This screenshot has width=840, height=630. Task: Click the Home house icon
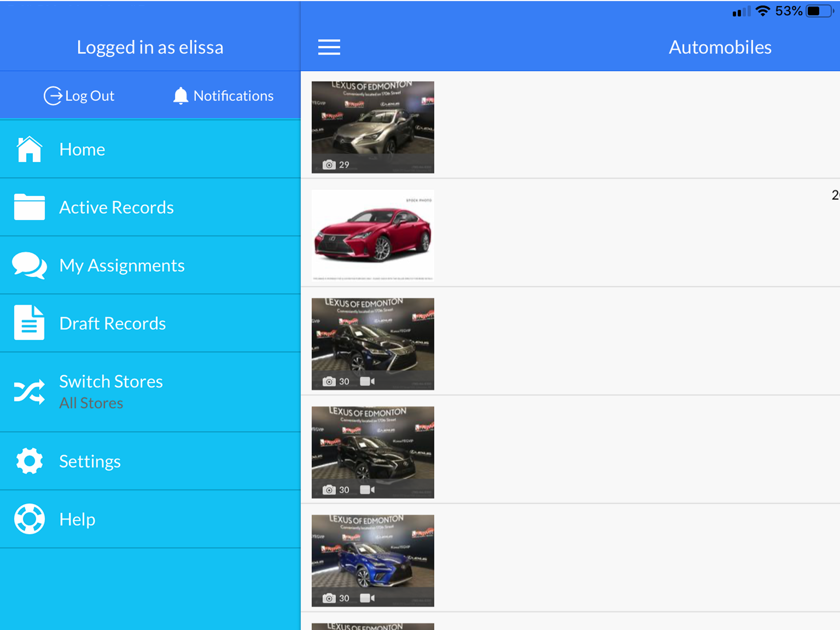pyautogui.click(x=29, y=149)
